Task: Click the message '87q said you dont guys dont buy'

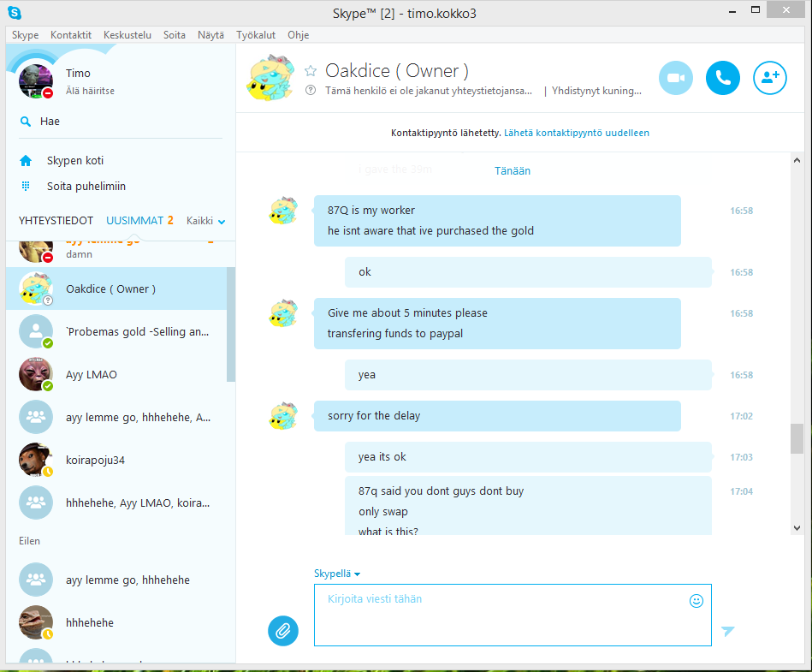Action: [x=441, y=491]
